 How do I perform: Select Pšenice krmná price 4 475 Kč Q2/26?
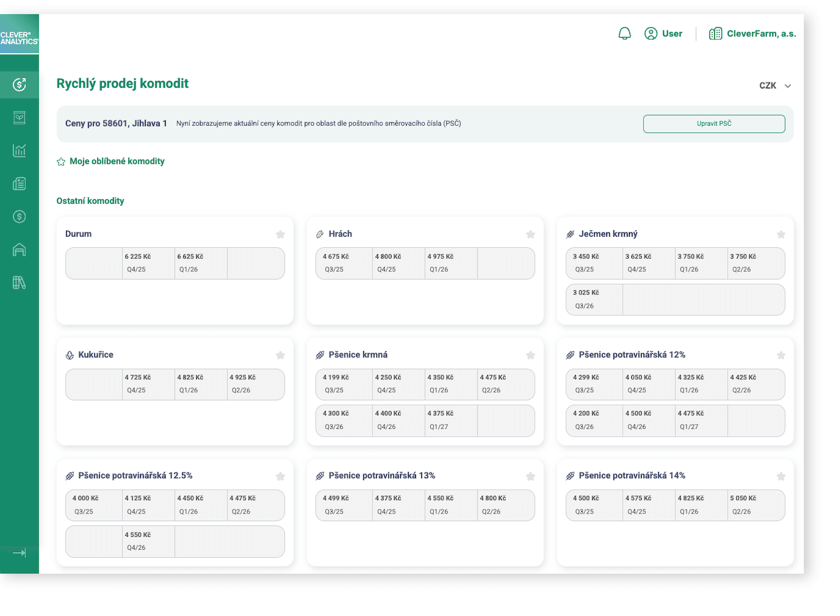pyautogui.click(x=506, y=384)
